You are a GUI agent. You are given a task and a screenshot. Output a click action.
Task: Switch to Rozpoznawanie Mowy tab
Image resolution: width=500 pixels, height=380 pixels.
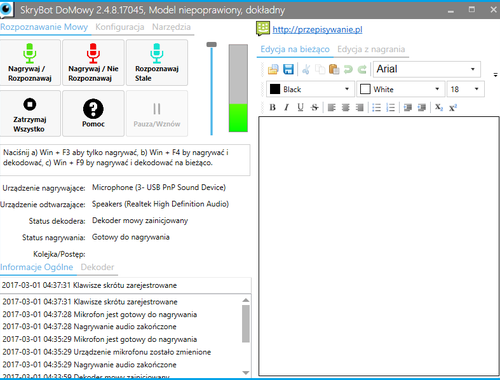click(44, 27)
